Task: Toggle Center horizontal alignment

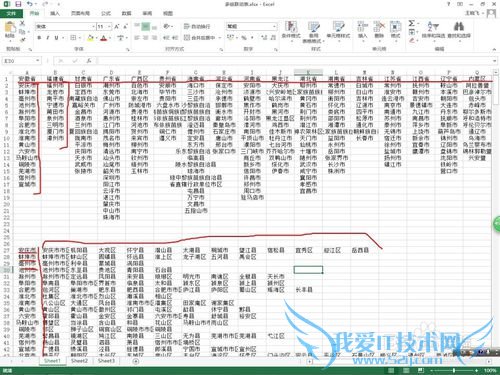Action: click(x=146, y=38)
